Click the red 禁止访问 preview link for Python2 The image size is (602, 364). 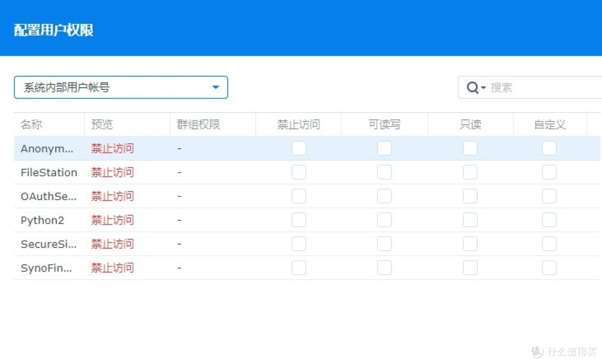tap(111, 220)
